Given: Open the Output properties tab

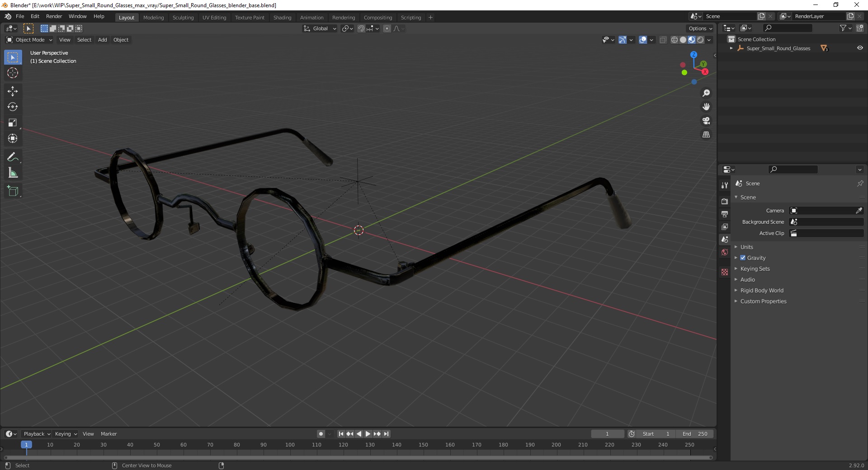Looking at the screenshot, I should click(x=725, y=214).
